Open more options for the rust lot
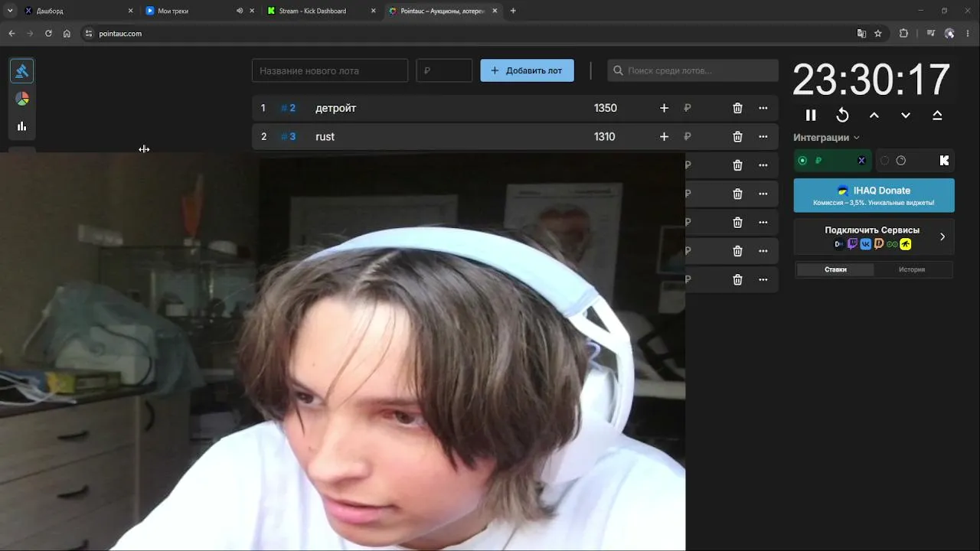The image size is (980, 551). pos(763,136)
